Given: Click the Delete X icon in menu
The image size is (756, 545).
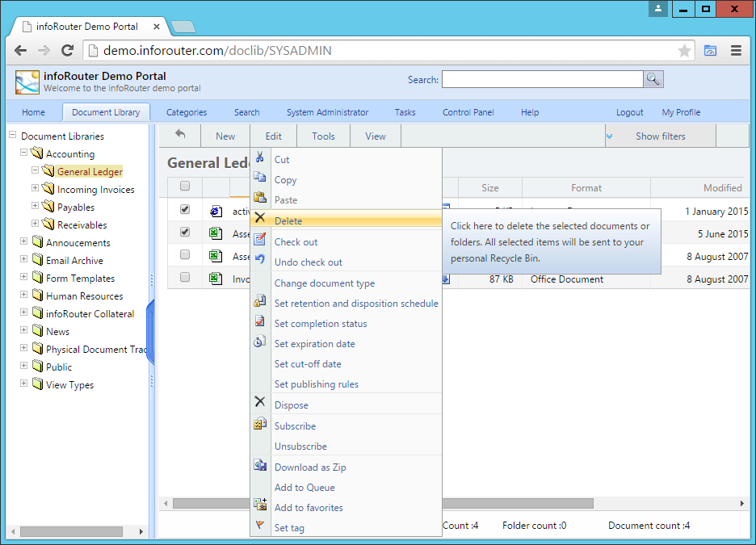Looking at the screenshot, I should [260, 218].
